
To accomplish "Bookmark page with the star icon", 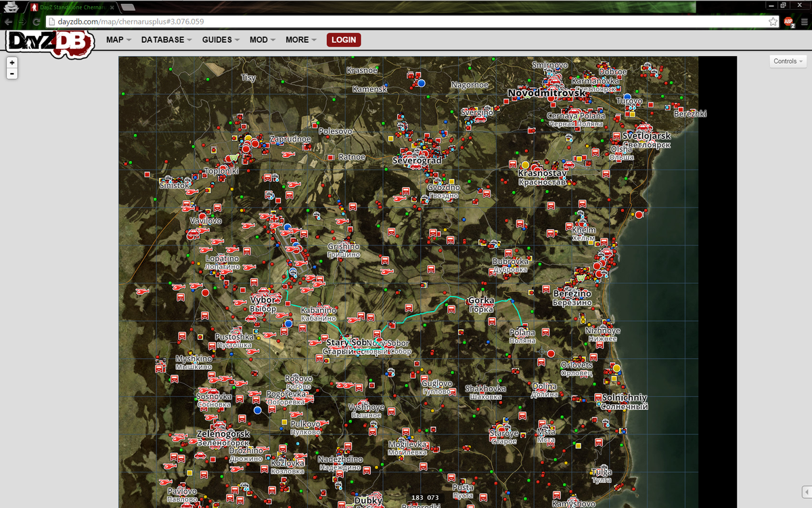I will point(773,22).
